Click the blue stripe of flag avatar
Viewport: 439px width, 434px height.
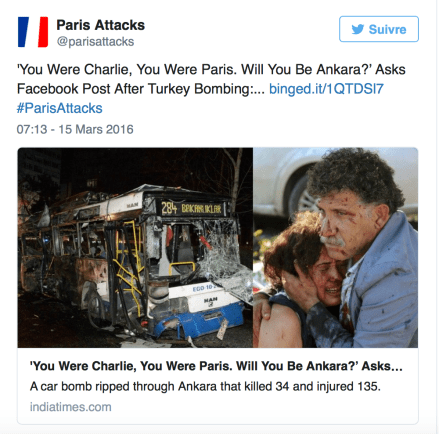point(23,32)
